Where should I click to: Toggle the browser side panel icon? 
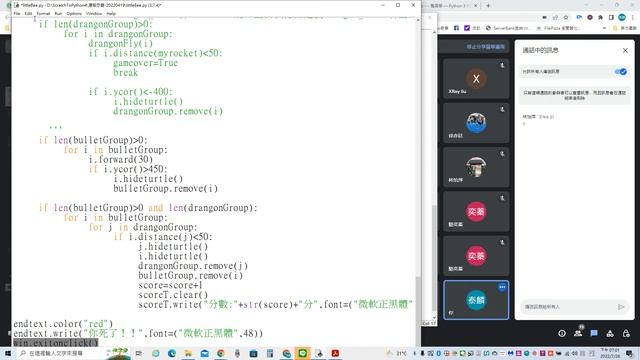click(x=611, y=17)
